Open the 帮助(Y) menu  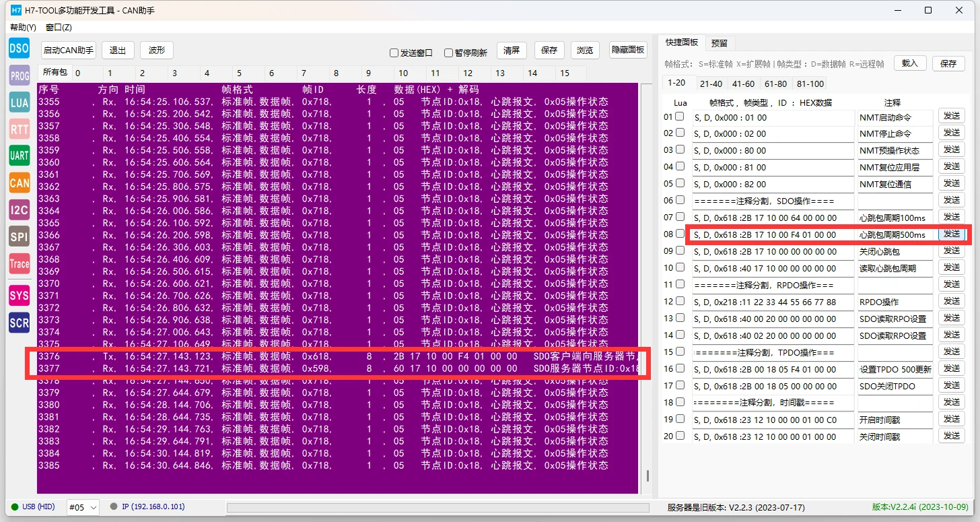coord(23,28)
